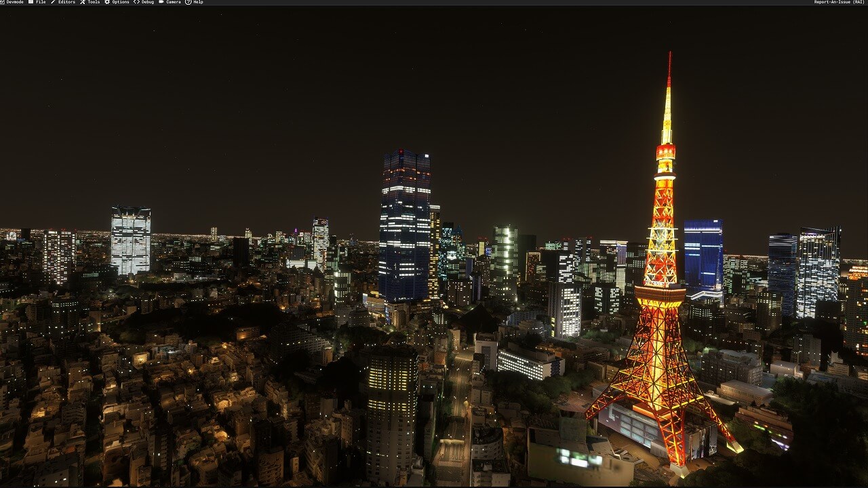Click the gear icon beside Options
The image size is (868, 488).
(107, 2)
